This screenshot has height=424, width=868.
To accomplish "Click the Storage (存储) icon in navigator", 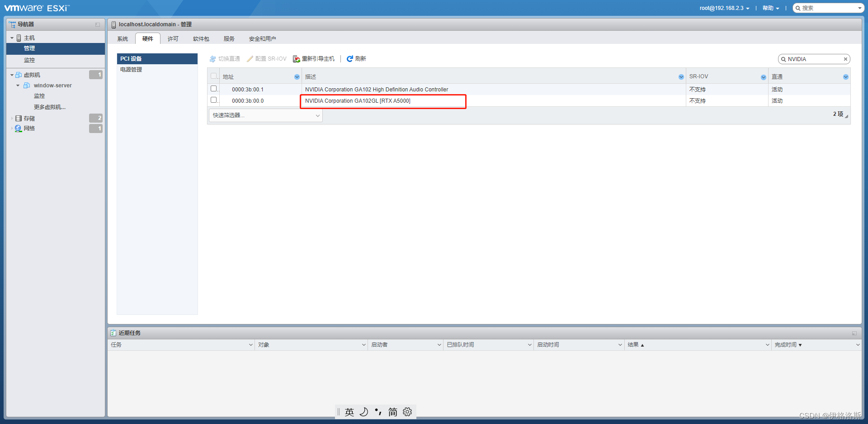I will [x=19, y=119].
